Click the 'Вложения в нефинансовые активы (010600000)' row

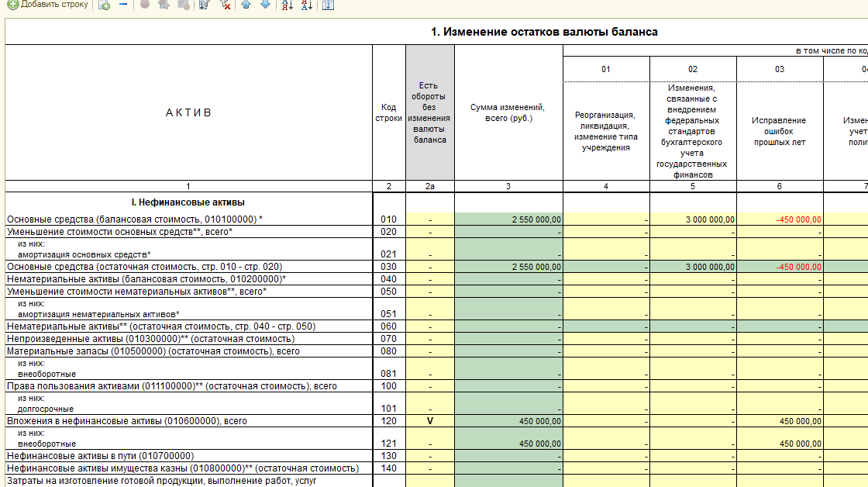[189, 421]
